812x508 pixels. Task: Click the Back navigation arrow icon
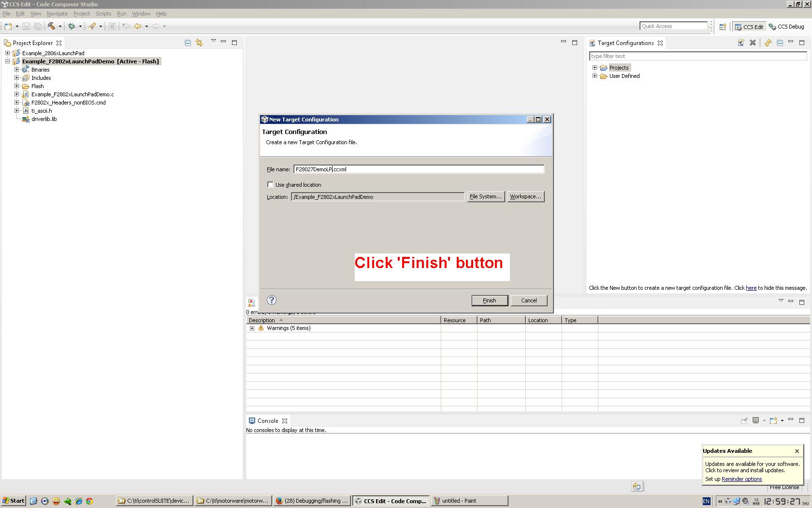point(139,27)
